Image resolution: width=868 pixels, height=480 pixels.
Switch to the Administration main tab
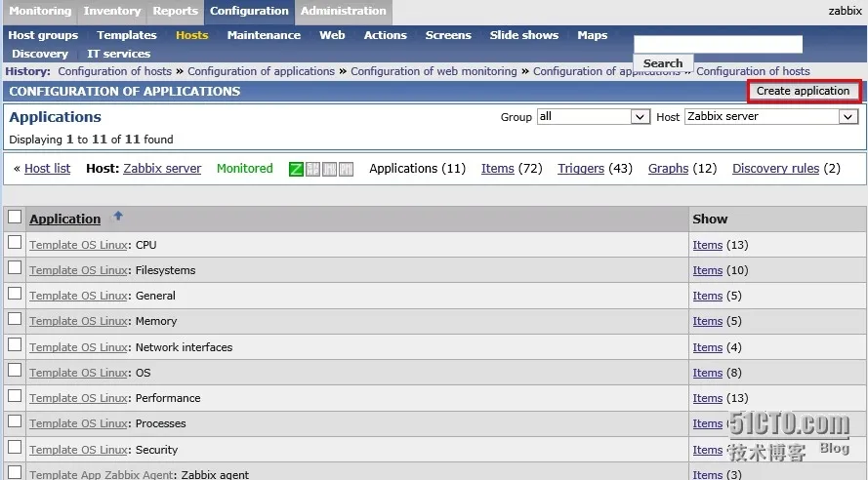(x=344, y=11)
